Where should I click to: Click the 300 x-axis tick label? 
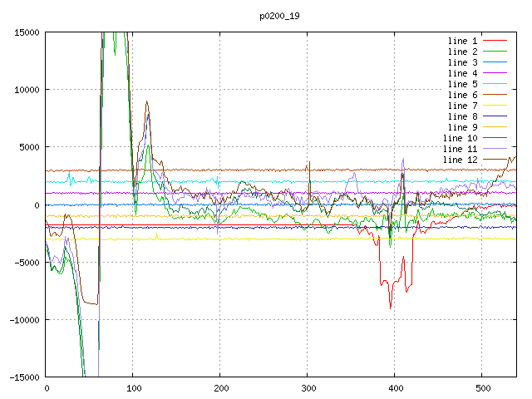click(x=308, y=388)
